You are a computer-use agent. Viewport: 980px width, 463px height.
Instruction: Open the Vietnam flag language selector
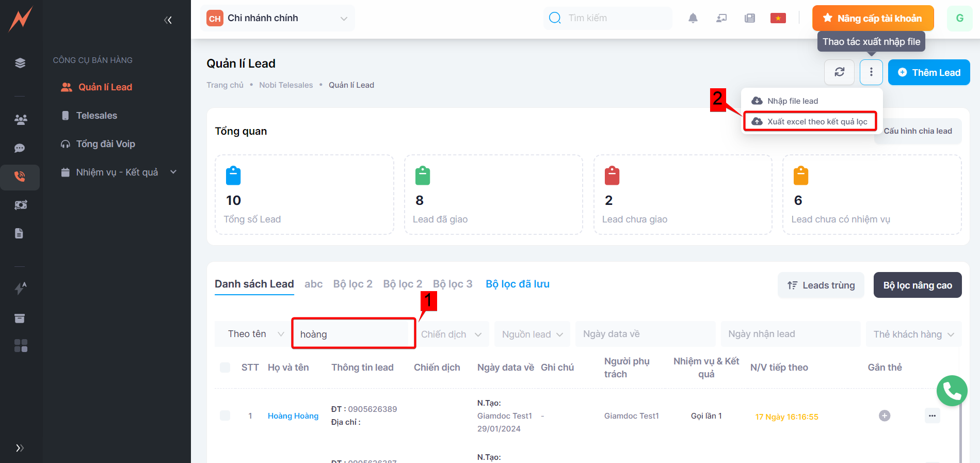(778, 19)
